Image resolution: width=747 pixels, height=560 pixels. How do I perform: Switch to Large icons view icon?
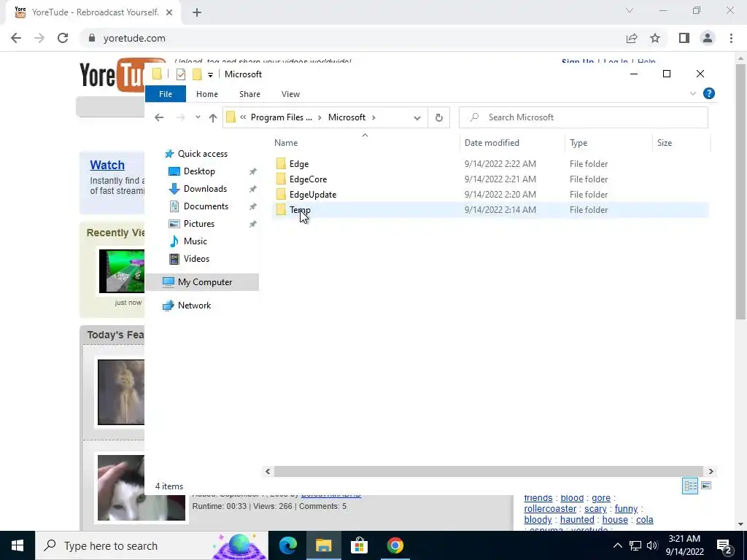click(706, 486)
